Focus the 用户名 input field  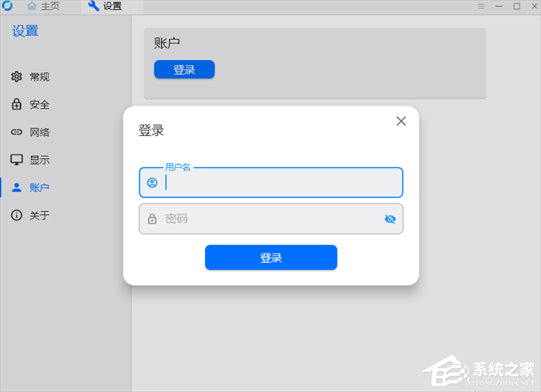click(x=271, y=182)
